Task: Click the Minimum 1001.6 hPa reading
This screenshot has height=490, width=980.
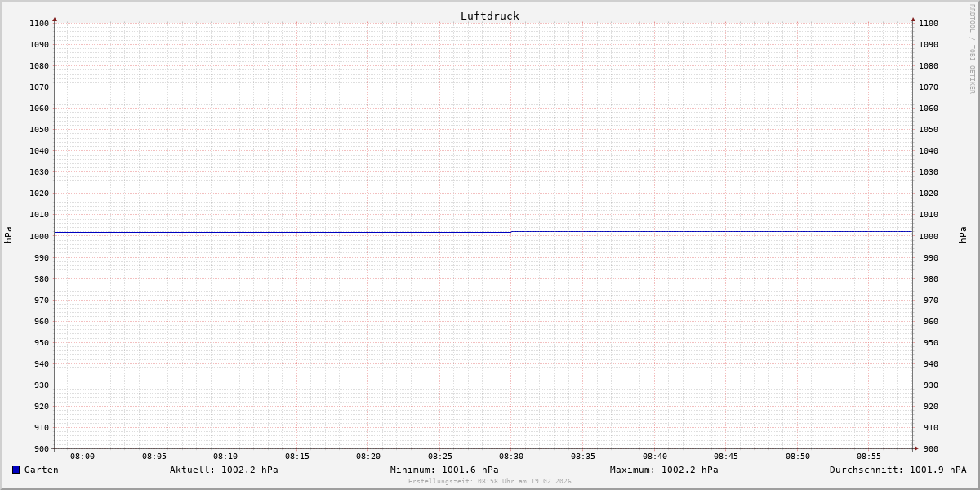Action: tap(444, 470)
